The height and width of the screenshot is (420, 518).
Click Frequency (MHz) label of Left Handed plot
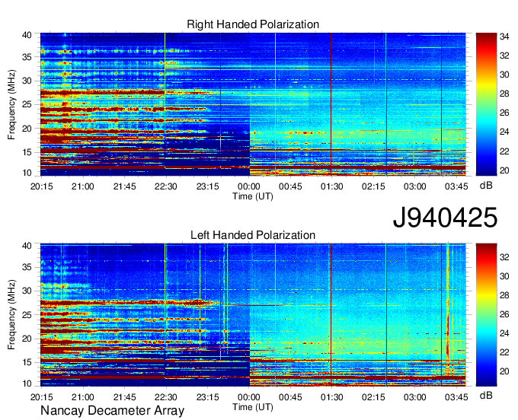pos(11,315)
